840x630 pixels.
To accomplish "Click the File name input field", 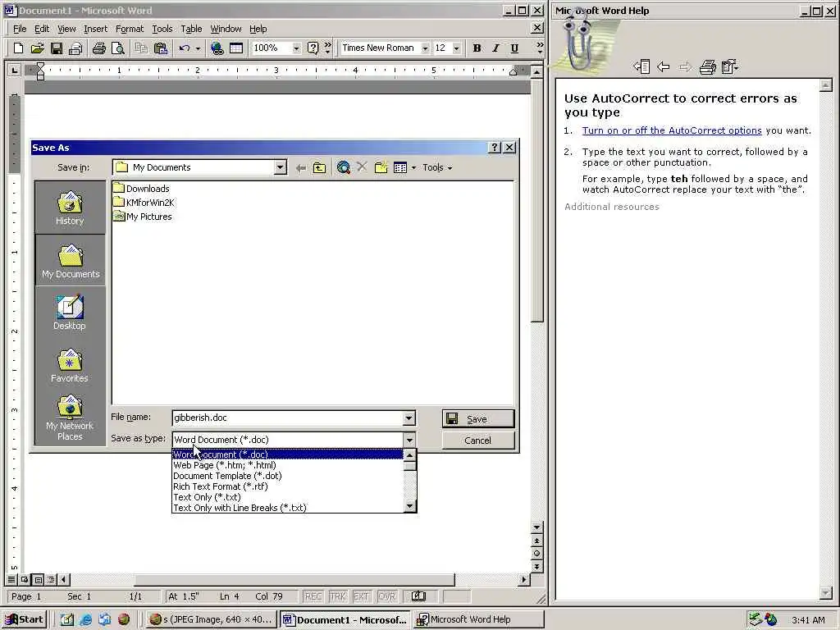I will 287,418.
